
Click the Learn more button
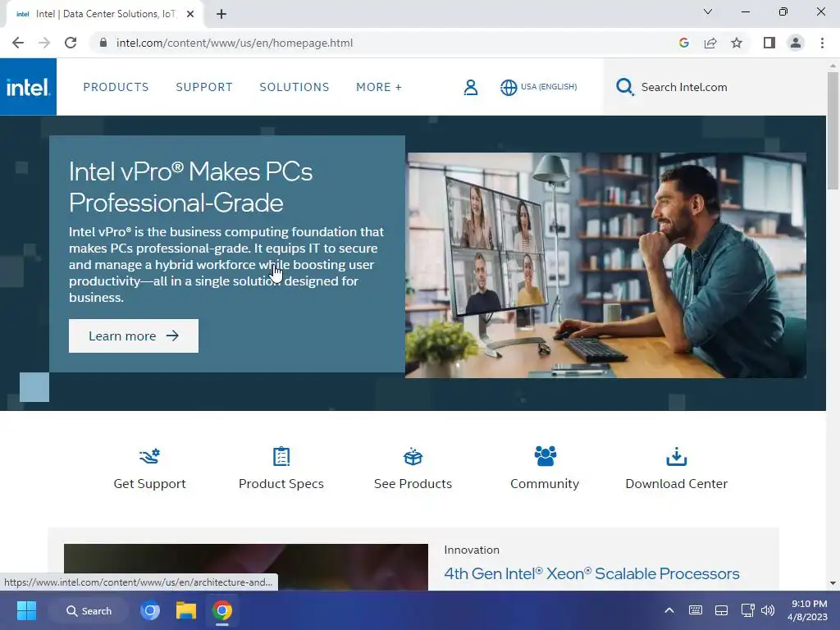coord(134,336)
